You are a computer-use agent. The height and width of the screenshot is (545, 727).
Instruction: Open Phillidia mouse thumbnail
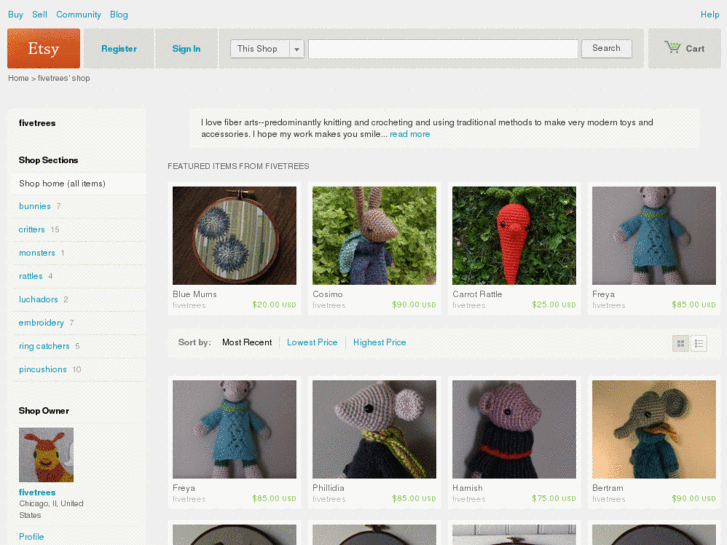click(x=374, y=430)
